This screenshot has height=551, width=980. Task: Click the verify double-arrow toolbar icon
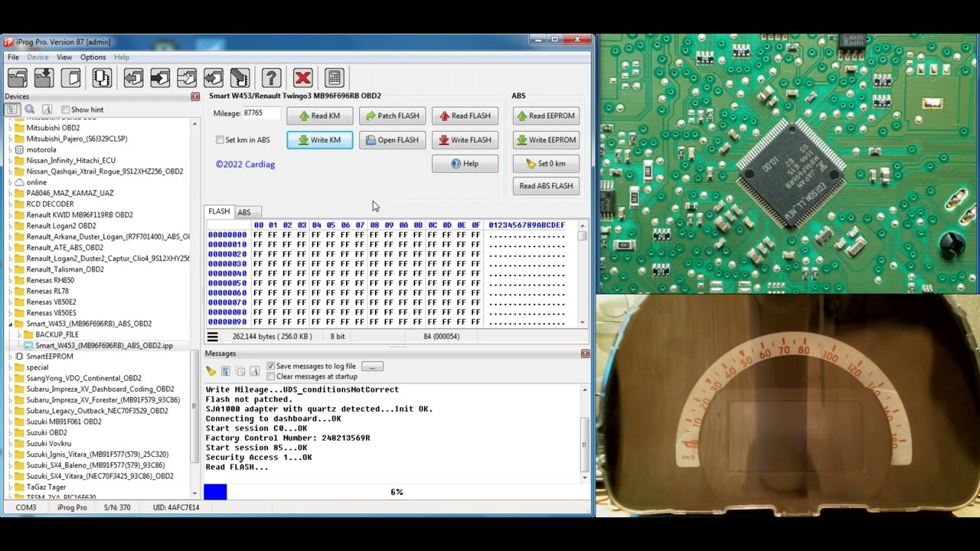214,77
